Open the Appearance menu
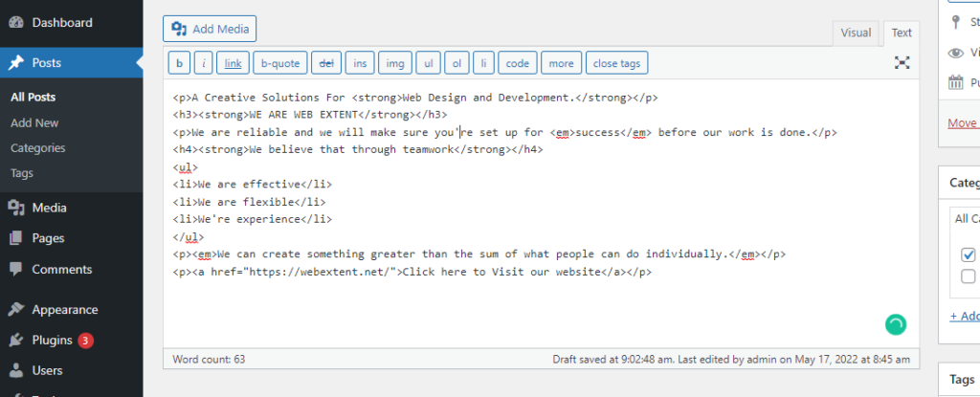Screen dimensions: 980x397 pos(71,310)
